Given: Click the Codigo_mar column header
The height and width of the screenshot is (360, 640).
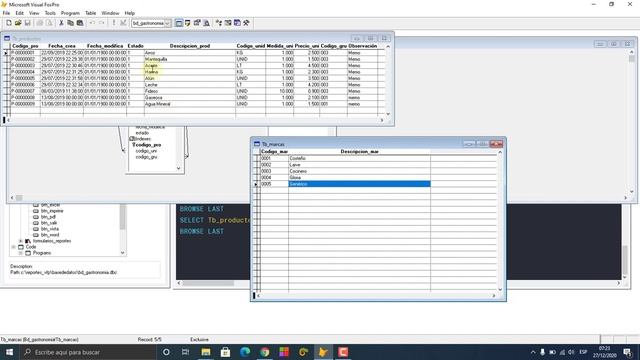Looking at the screenshot, I should click(274, 151).
